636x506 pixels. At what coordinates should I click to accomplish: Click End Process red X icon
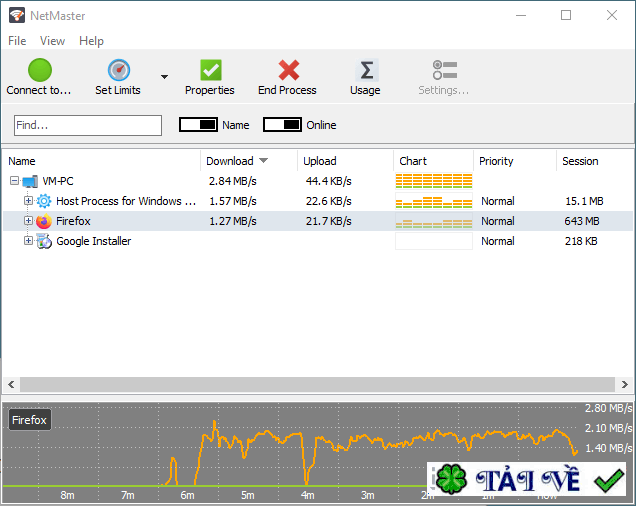(x=289, y=70)
